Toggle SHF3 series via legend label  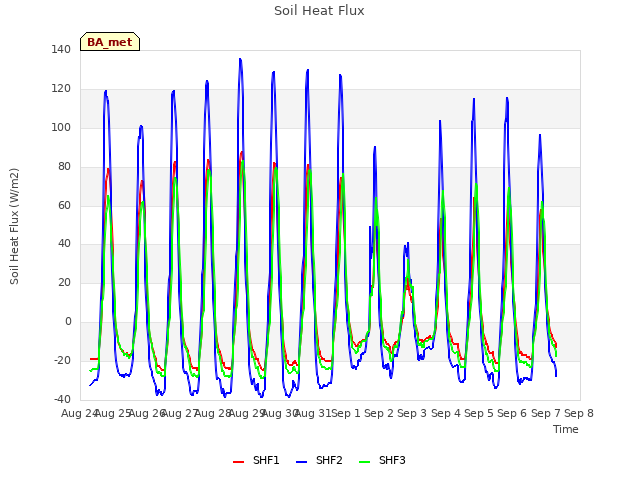(392, 460)
